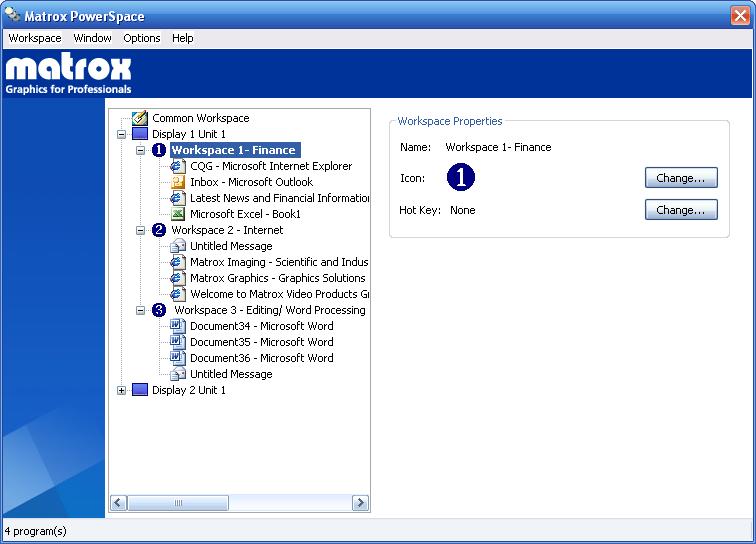Image resolution: width=756 pixels, height=544 pixels.
Task: Expand the Display 2 Unit 1 node
Action: click(122, 390)
